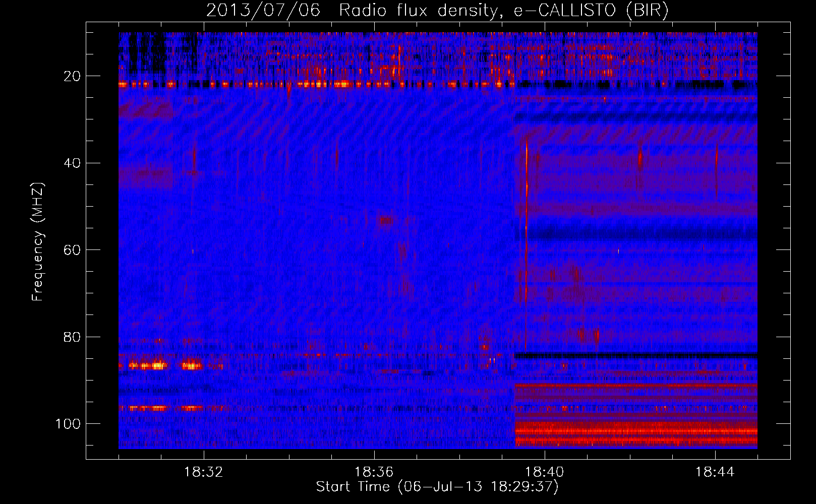This screenshot has height=504, width=816.
Task: Click the '18:40' time tick label
Action: coord(545,472)
